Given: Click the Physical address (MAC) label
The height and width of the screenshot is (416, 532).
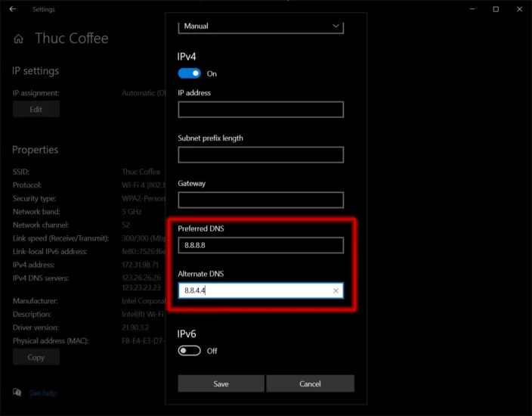Looking at the screenshot, I should 51,340.
